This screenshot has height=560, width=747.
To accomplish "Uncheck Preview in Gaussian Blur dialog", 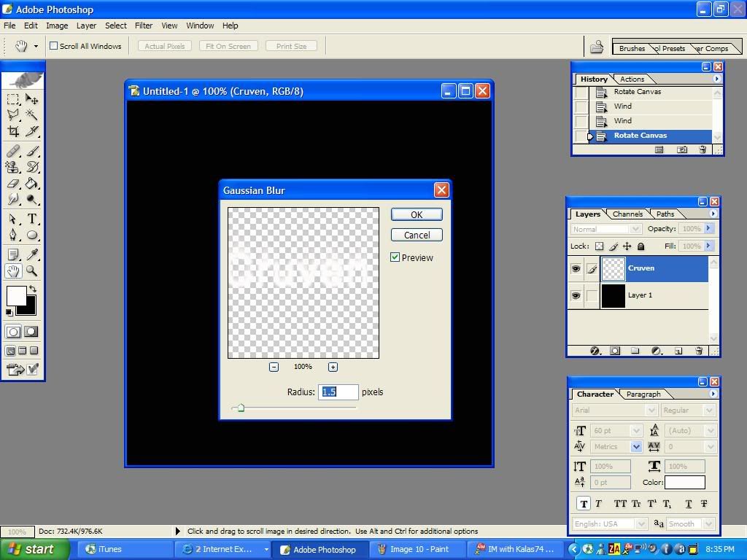I will (x=395, y=257).
